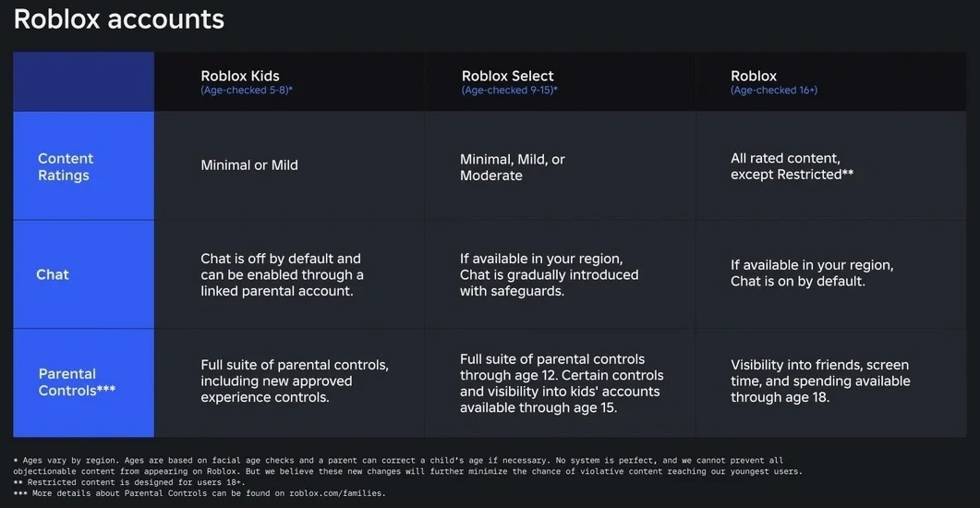Click the Parental Controls row label

77,381
